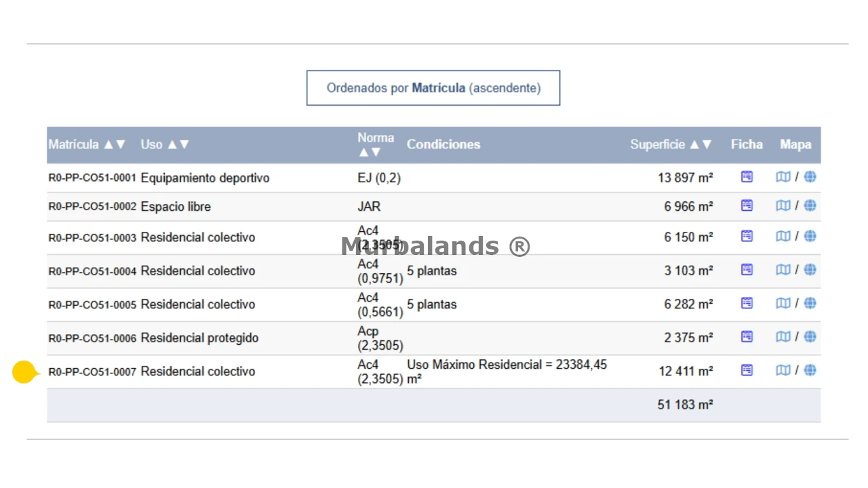The height and width of the screenshot is (488, 868).
Task: Click globe icon for R0-PP-CO51-0007
Action: [x=810, y=370]
